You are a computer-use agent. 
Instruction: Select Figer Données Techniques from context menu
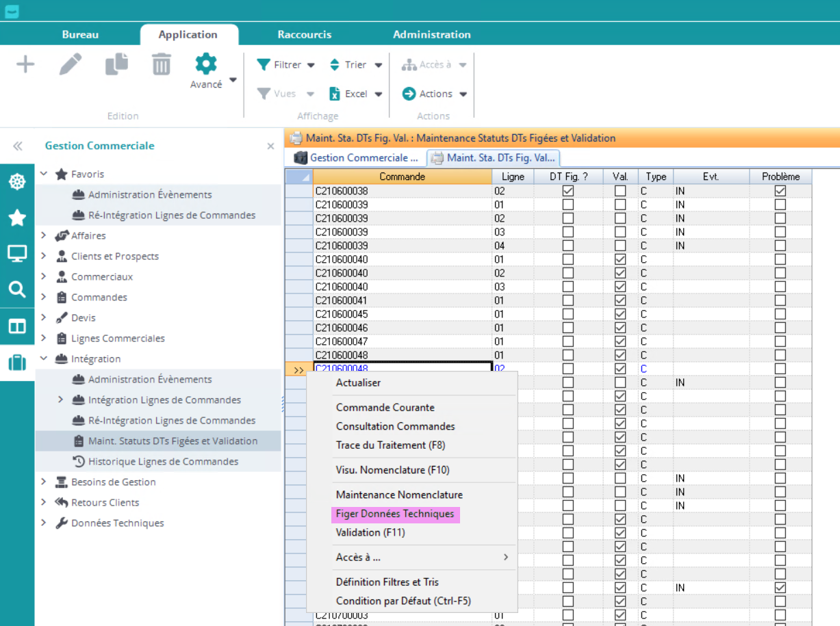(x=394, y=514)
